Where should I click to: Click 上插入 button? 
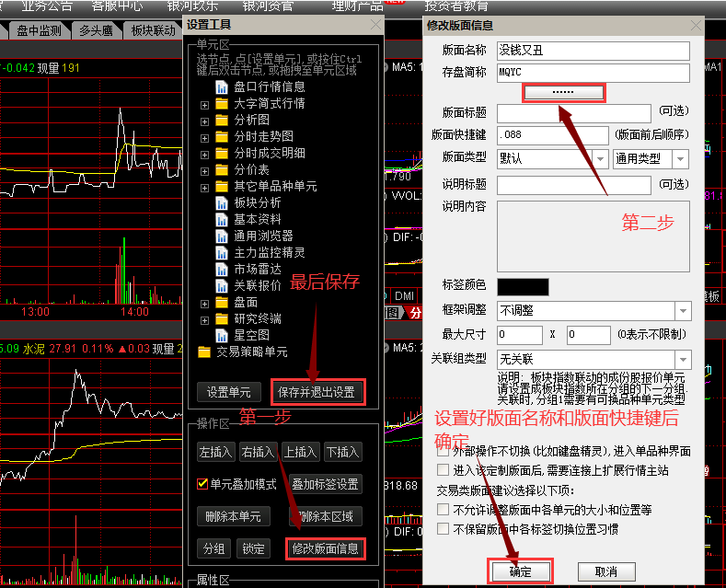pos(301,452)
